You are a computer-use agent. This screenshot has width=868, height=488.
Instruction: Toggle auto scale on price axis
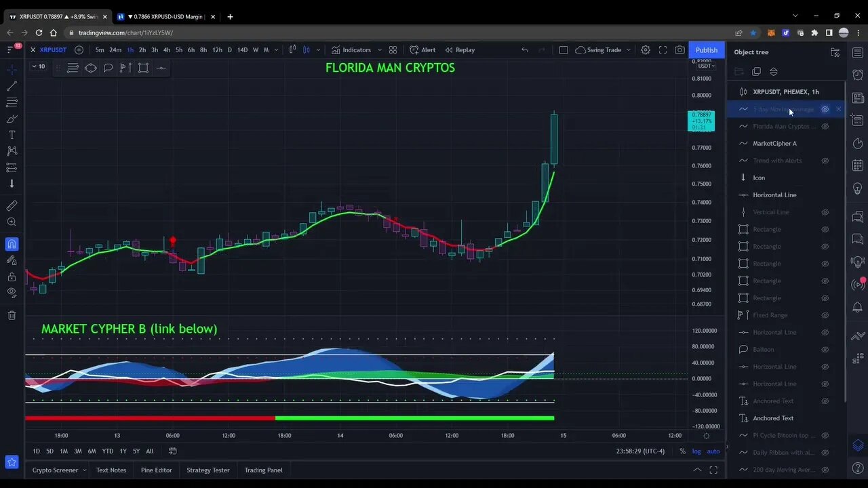click(713, 451)
